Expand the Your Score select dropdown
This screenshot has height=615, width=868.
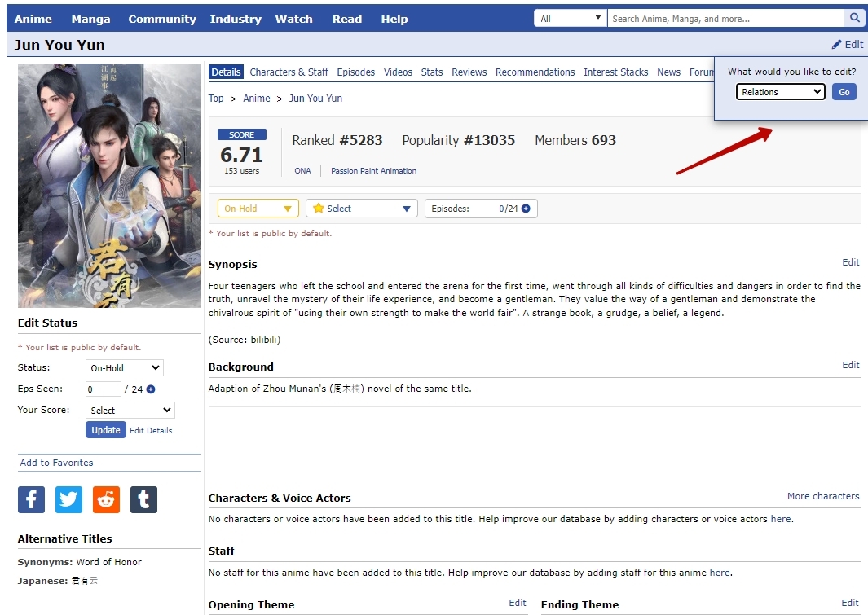(x=130, y=411)
